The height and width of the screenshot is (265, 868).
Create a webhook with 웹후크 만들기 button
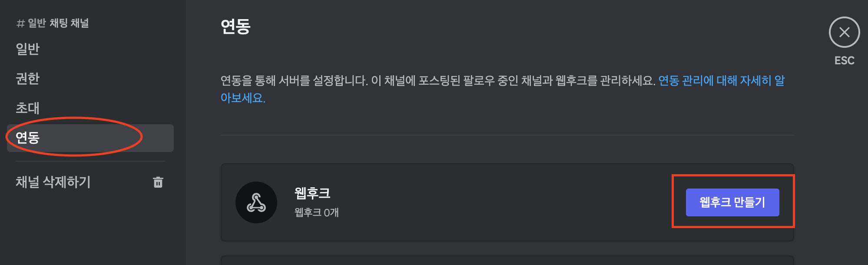[x=732, y=202]
